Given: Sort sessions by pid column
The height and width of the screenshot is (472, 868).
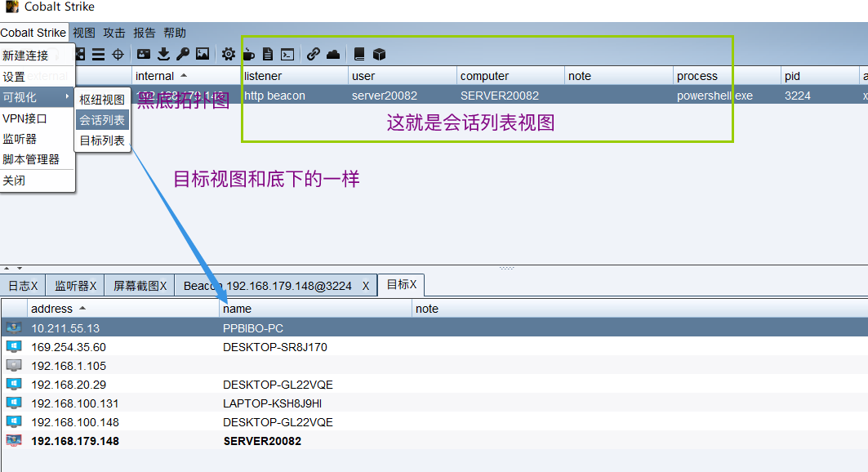Looking at the screenshot, I should pos(820,76).
